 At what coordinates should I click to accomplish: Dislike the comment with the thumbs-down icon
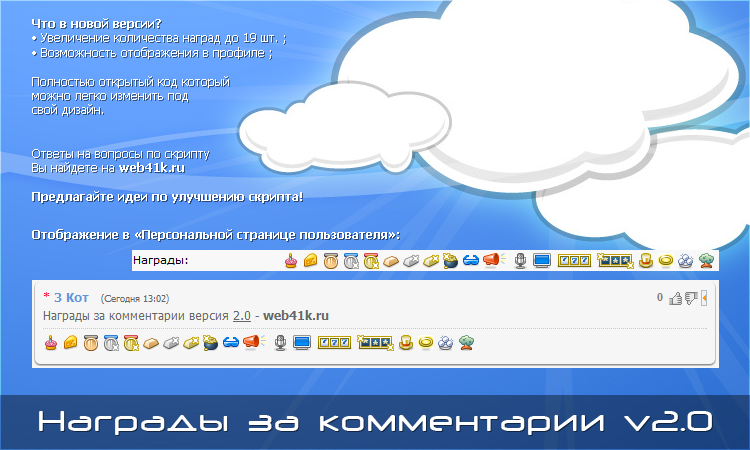click(691, 298)
